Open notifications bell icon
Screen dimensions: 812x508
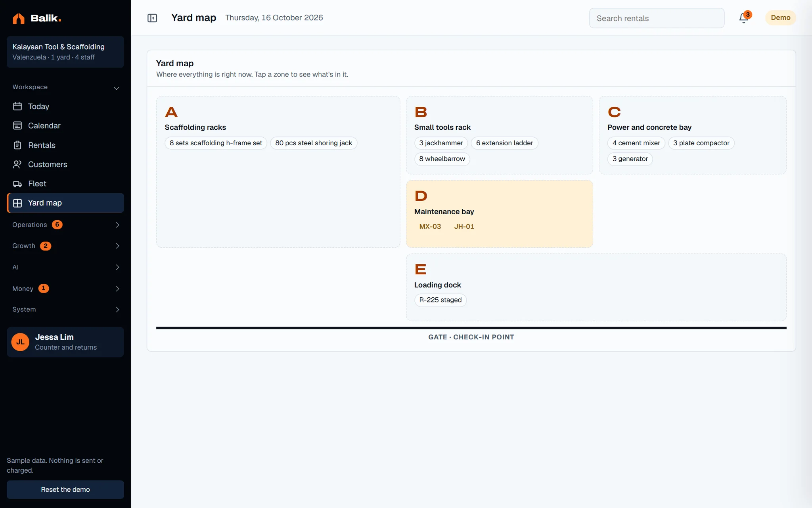[x=743, y=18]
